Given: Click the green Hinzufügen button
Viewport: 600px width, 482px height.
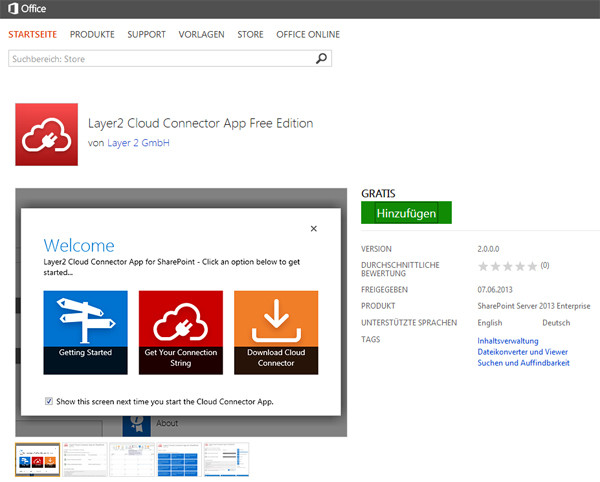Looking at the screenshot, I should click(x=406, y=213).
